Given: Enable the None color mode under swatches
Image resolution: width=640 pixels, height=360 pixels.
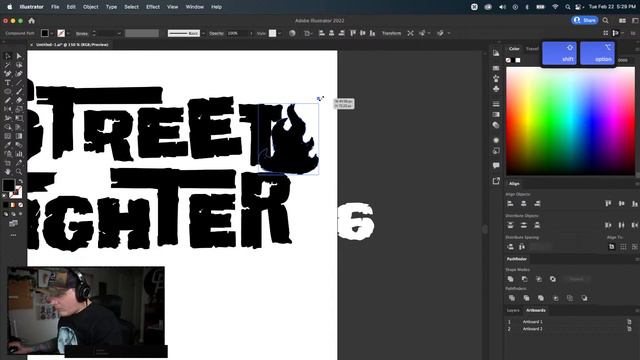Looking at the screenshot, I should coord(20,205).
